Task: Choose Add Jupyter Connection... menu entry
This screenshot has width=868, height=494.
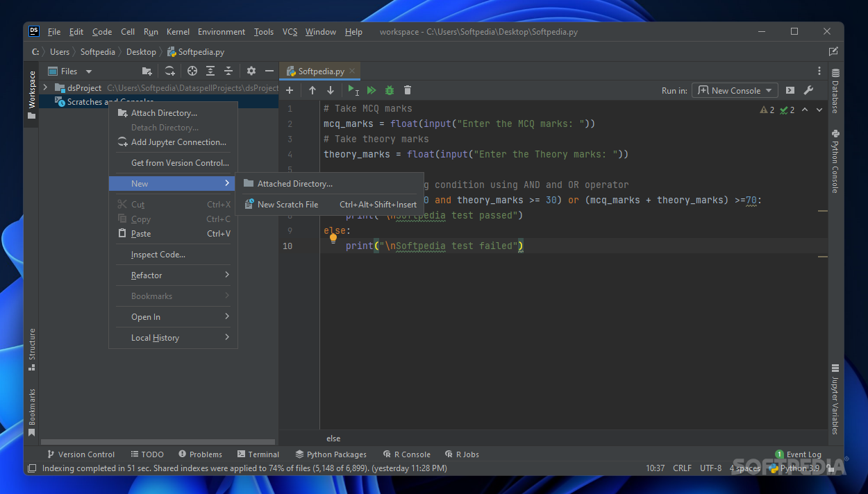Action: 174,142
